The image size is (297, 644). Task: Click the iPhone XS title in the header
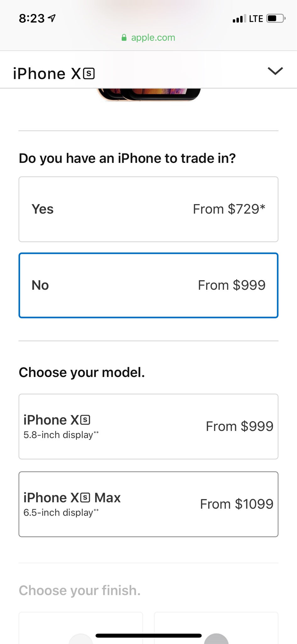(54, 74)
